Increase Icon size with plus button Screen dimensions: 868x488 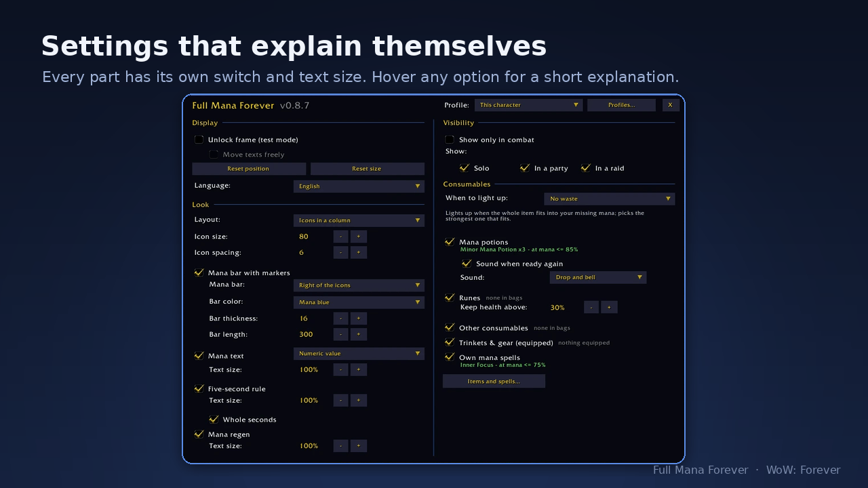click(359, 237)
